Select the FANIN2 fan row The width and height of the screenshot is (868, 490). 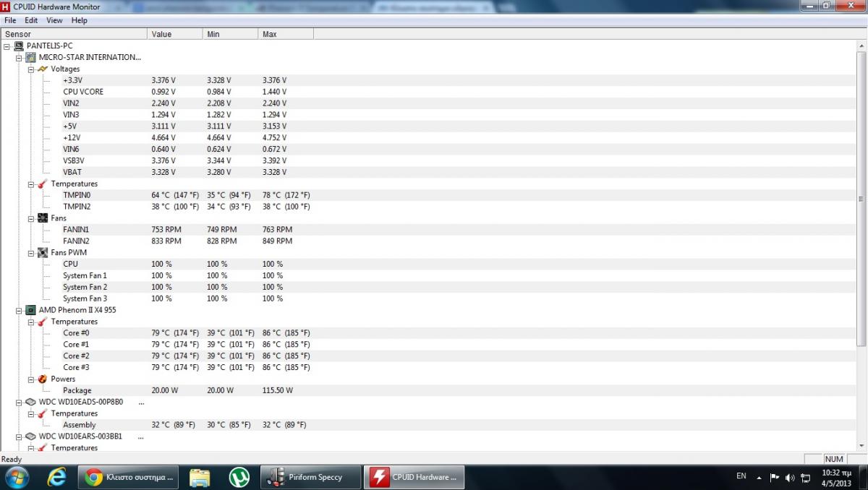pyautogui.click(x=427, y=241)
